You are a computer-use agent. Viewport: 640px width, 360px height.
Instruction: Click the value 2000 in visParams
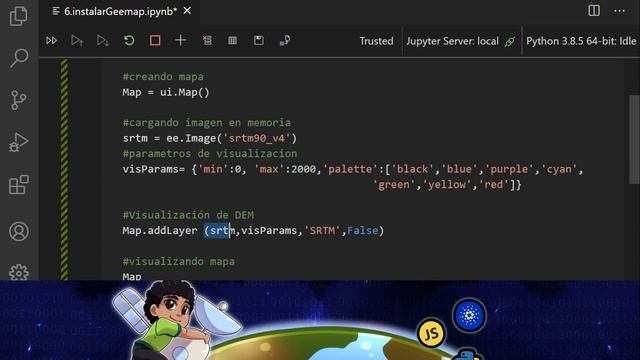(303, 169)
